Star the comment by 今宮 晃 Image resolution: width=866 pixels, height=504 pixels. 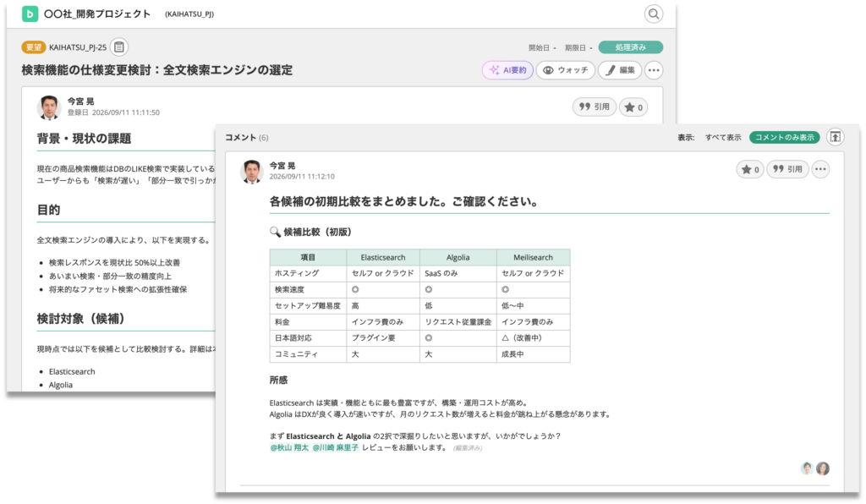pyautogui.click(x=750, y=169)
